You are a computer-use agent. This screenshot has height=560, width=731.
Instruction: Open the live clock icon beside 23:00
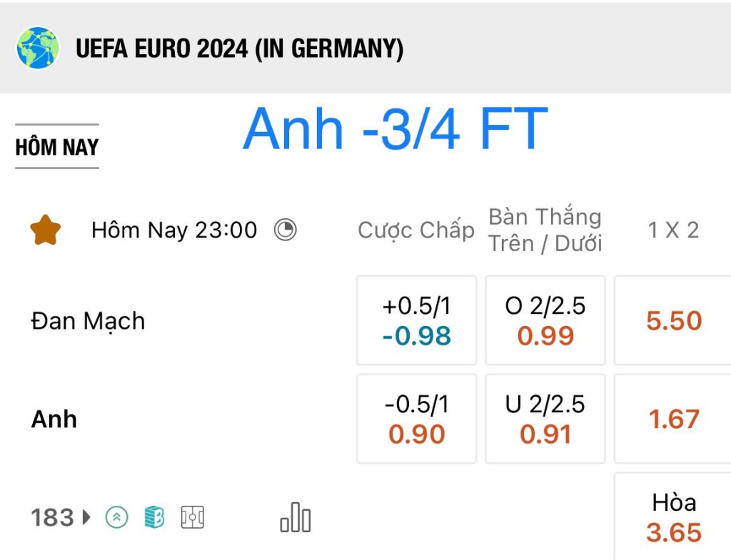pos(285,230)
